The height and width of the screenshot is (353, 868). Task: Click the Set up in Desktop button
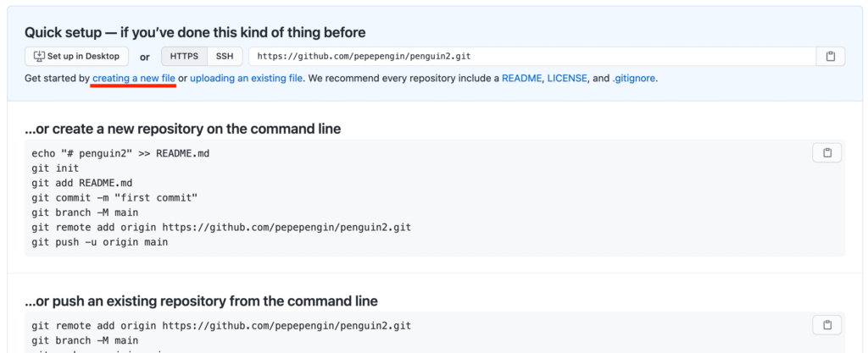click(76, 57)
